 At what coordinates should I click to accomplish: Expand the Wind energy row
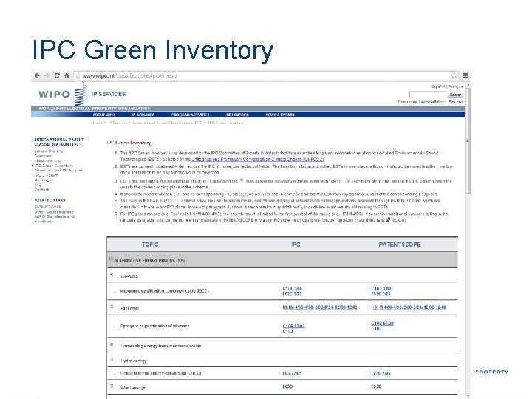click(112, 386)
